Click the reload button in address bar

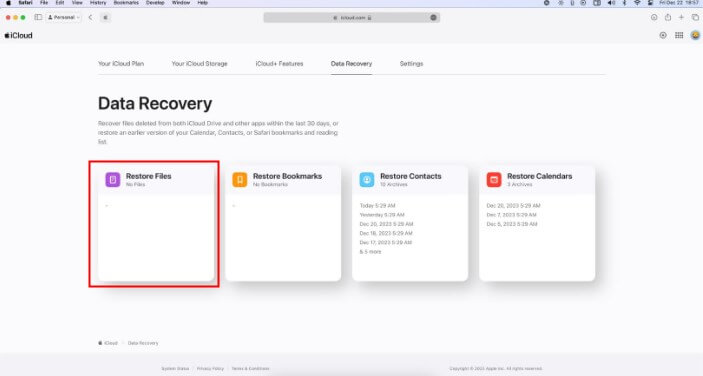[x=433, y=17]
